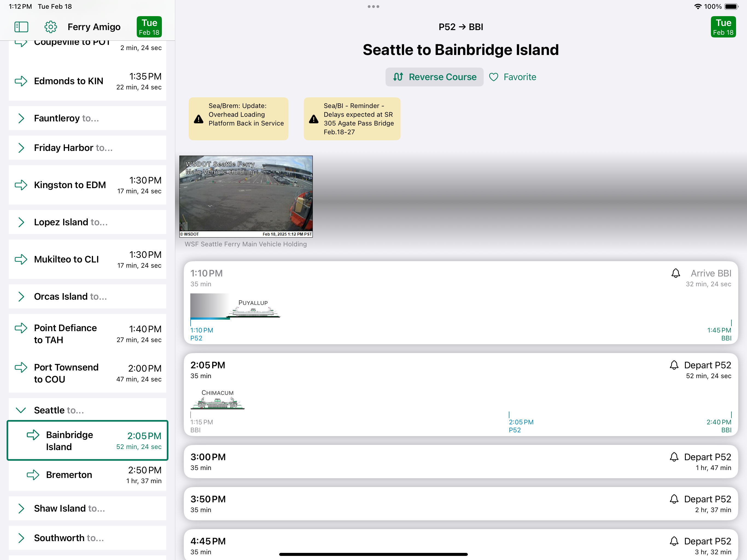Expand the Shaw Island to... group
The width and height of the screenshot is (747, 560).
pos(87,508)
